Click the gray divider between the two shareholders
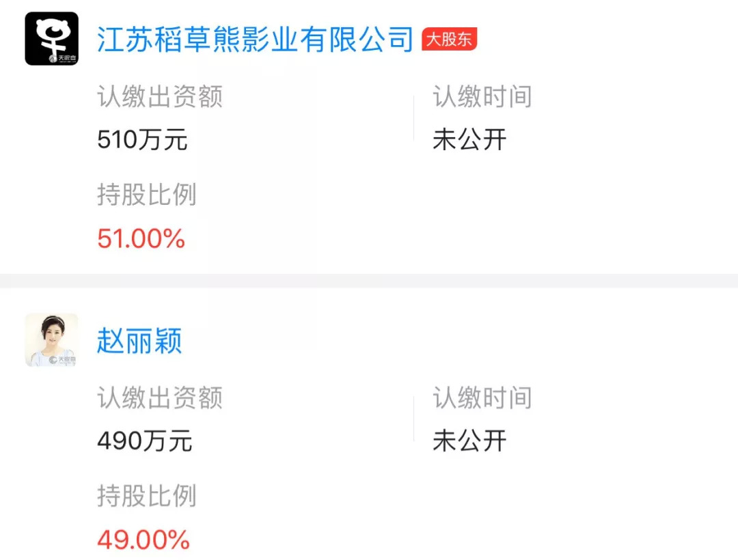 [x=369, y=281]
